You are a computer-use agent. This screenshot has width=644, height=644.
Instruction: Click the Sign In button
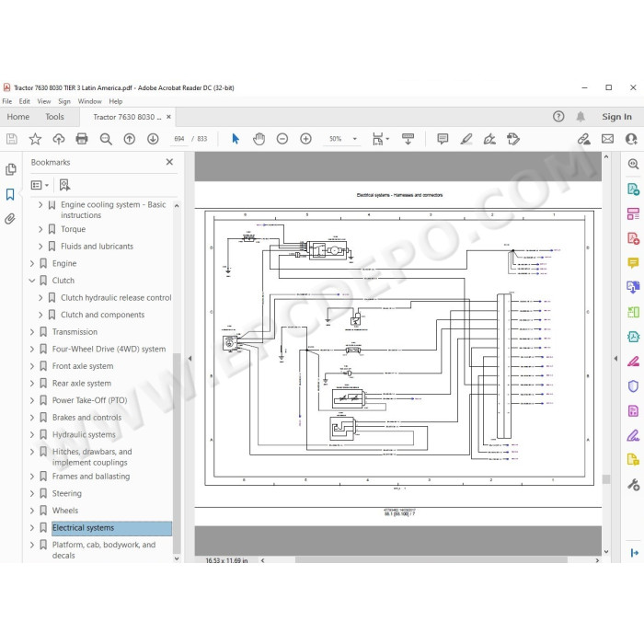tap(616, 117)
